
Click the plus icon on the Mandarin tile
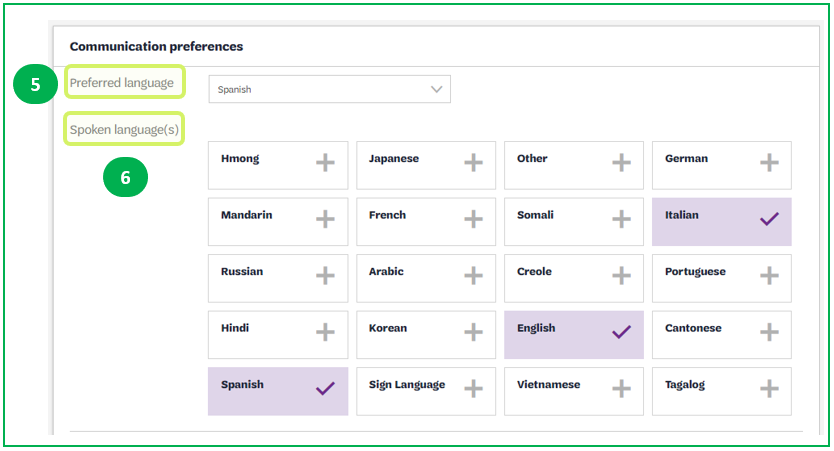point(325,219)
